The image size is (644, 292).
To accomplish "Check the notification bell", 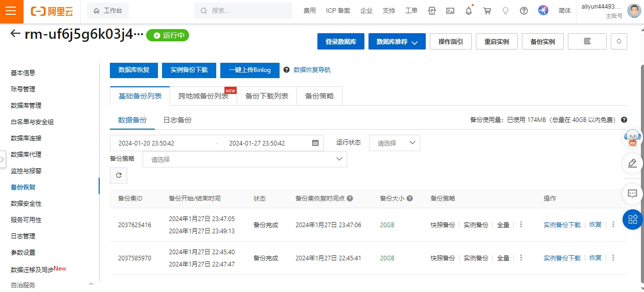I will 469,11.
